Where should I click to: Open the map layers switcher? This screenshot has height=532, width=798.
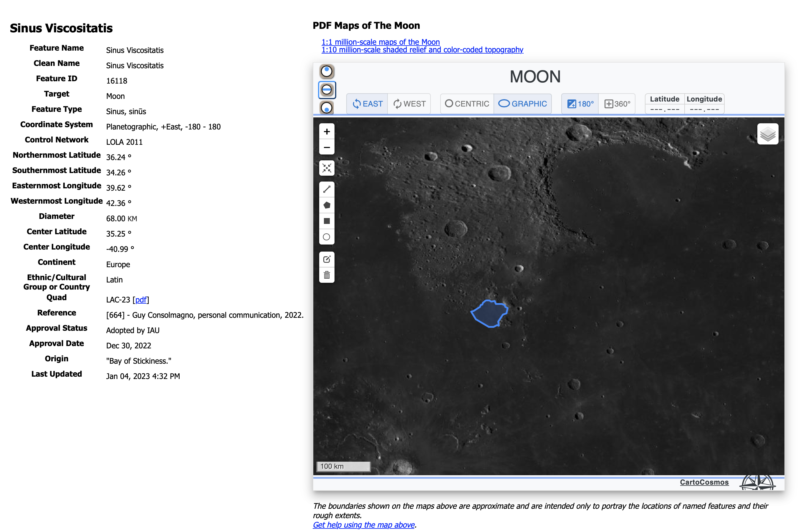pyautogui.click(x=767, y=134)
